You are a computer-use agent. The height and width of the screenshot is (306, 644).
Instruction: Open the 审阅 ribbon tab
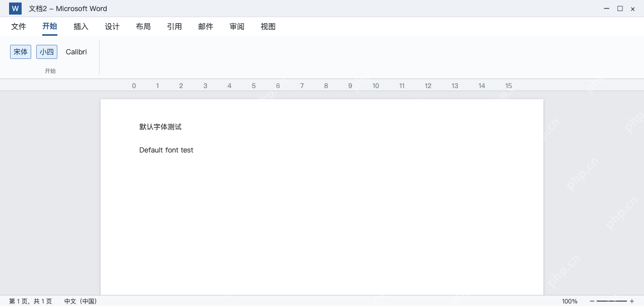tap(237, 27)
